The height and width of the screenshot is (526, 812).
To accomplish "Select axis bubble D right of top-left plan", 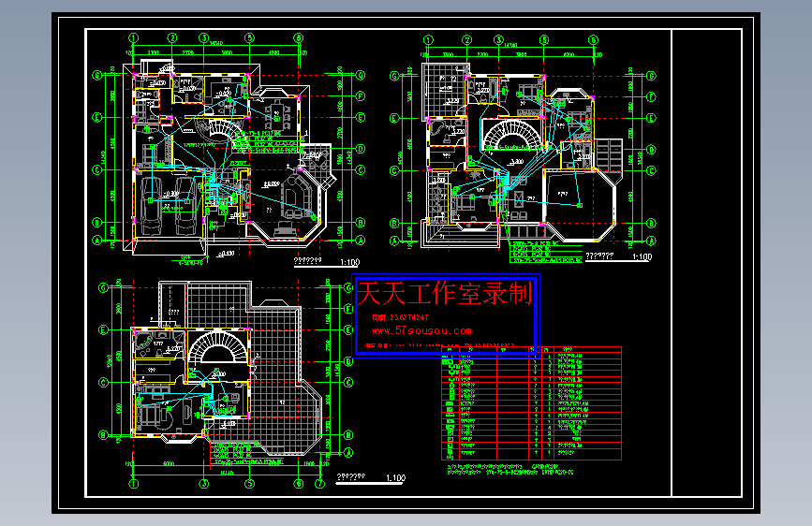I will point(361,149).
